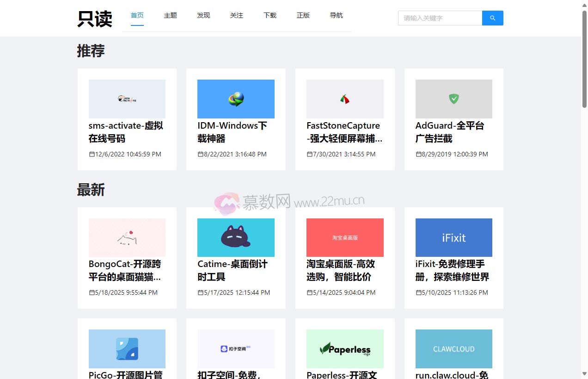Open the 发现 navigation tab

click(x=203, y=15)
